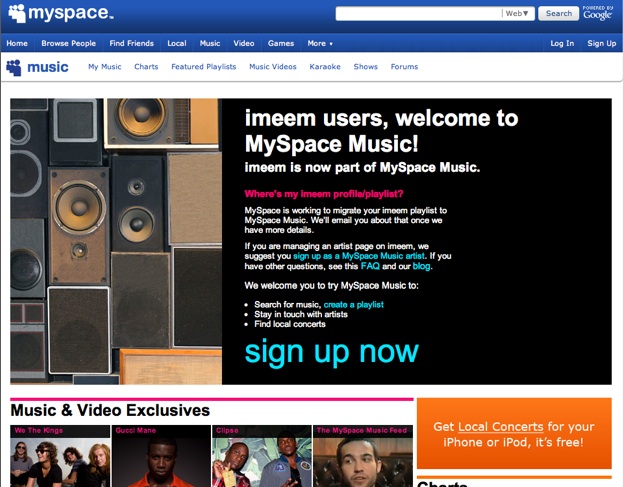Click 'Find local concerts' bullet text
Image resolution: width=623 pixels, height=487 pixels.
(290, 324)
